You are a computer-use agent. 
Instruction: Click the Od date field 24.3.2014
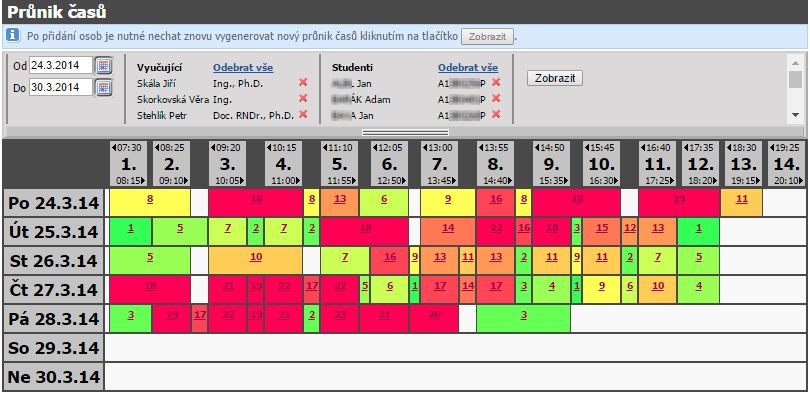(61, 66)
